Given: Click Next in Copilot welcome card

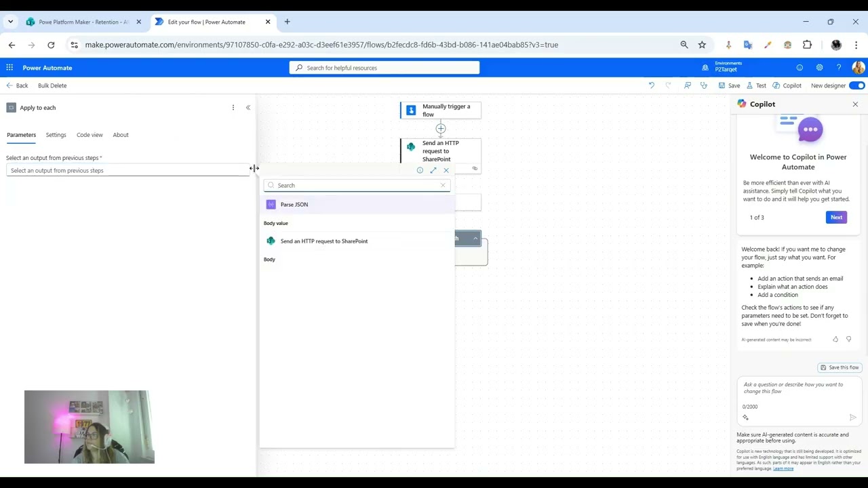Looking at the screenshot, I should [x=836, y=218].
